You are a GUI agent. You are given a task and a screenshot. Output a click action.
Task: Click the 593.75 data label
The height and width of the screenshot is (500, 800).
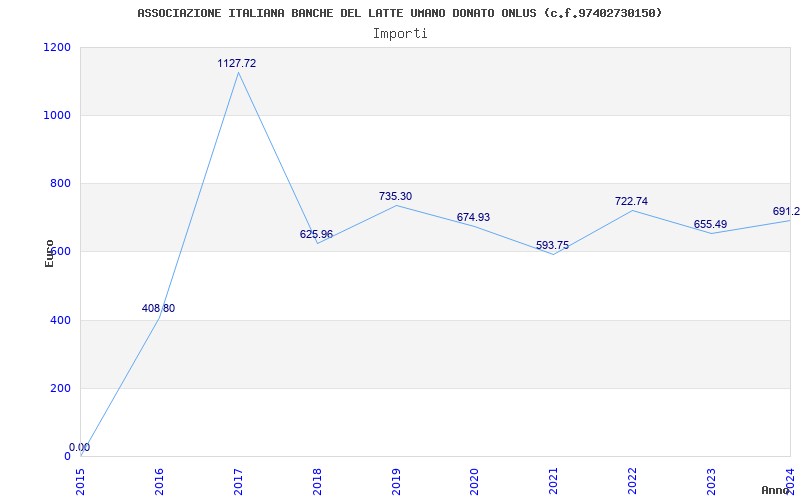pos(553,245)
